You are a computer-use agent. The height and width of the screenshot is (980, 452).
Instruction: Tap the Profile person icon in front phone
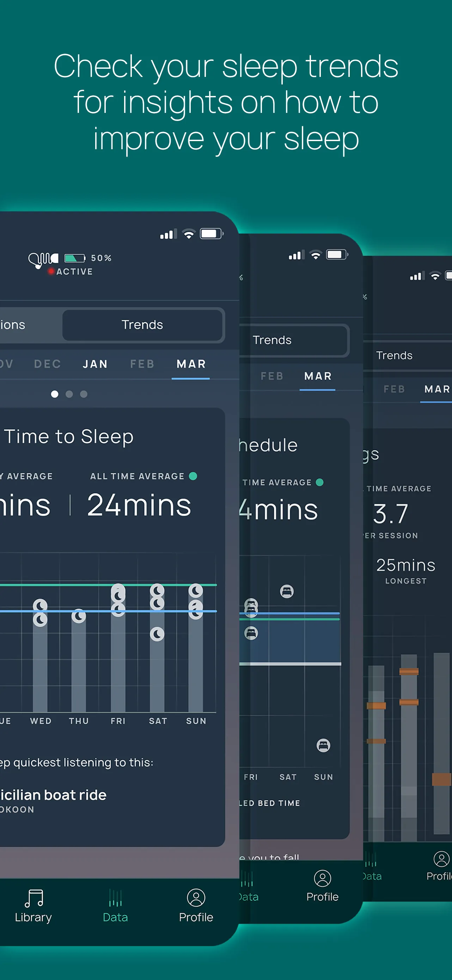196,898
